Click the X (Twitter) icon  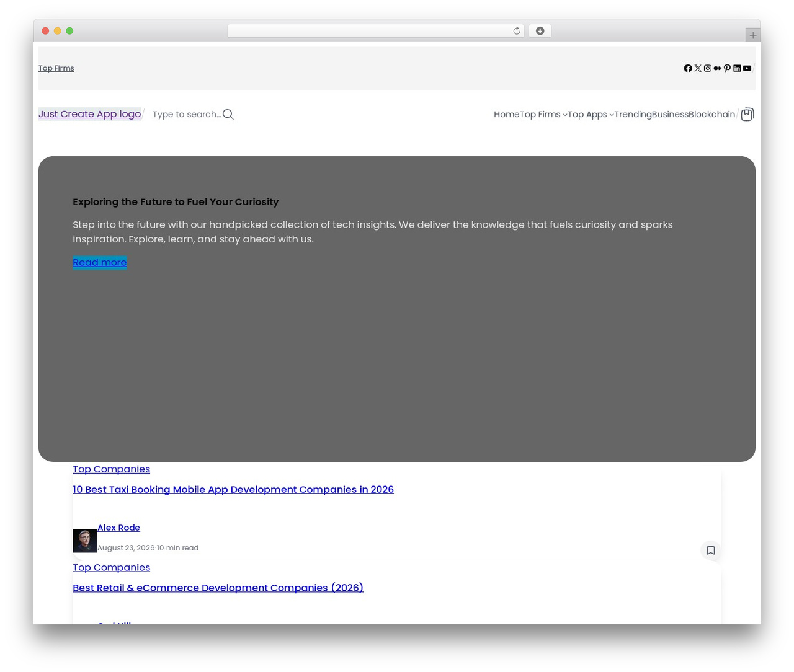(x=698, y=68)
